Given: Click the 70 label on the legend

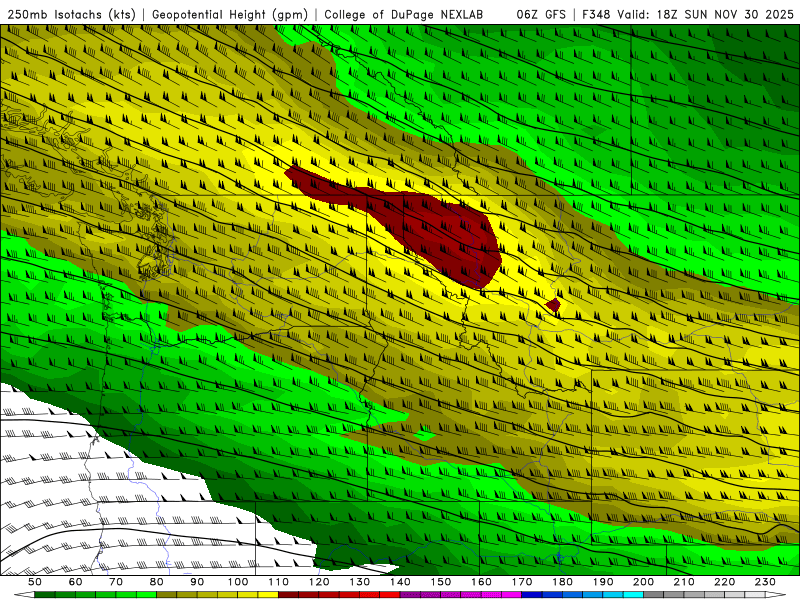Looking at the screenshot, I should click(116, 582).
